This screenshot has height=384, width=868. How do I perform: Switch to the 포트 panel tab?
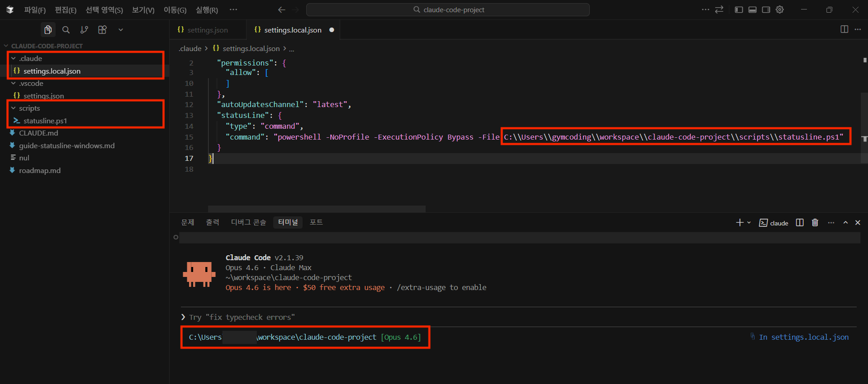[316, 222]
